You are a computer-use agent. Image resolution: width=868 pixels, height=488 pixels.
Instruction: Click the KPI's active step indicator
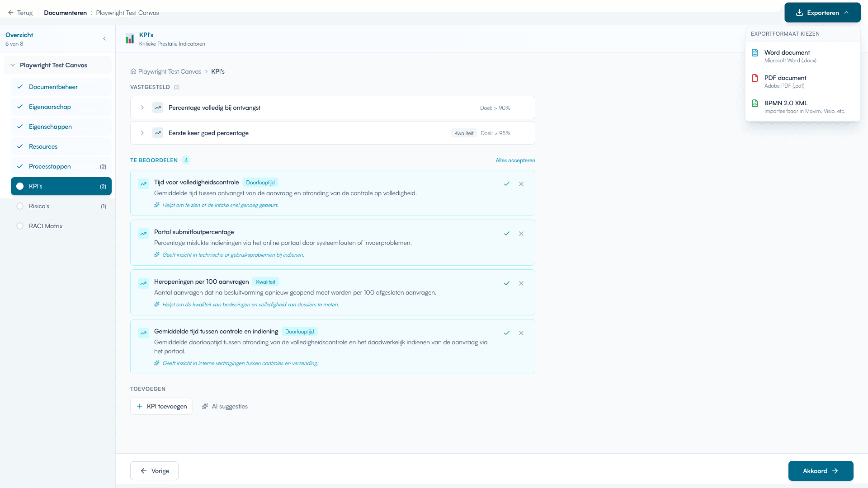coord(20,186)
